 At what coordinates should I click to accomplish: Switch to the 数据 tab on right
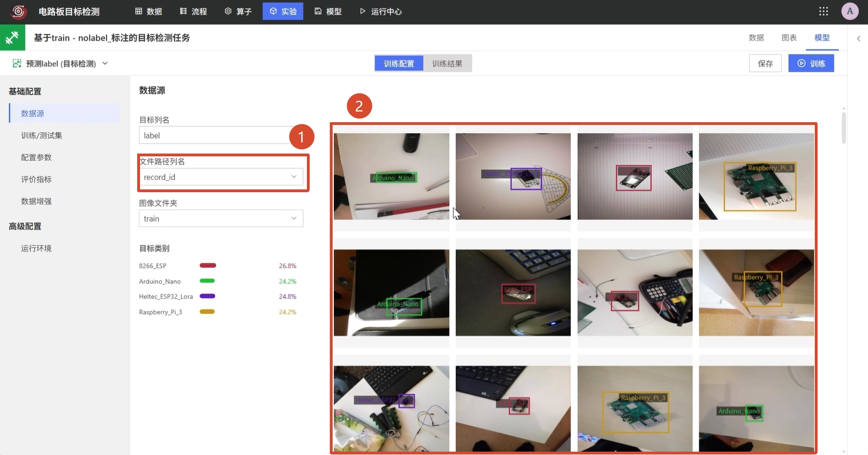click(x=756, y=38)
